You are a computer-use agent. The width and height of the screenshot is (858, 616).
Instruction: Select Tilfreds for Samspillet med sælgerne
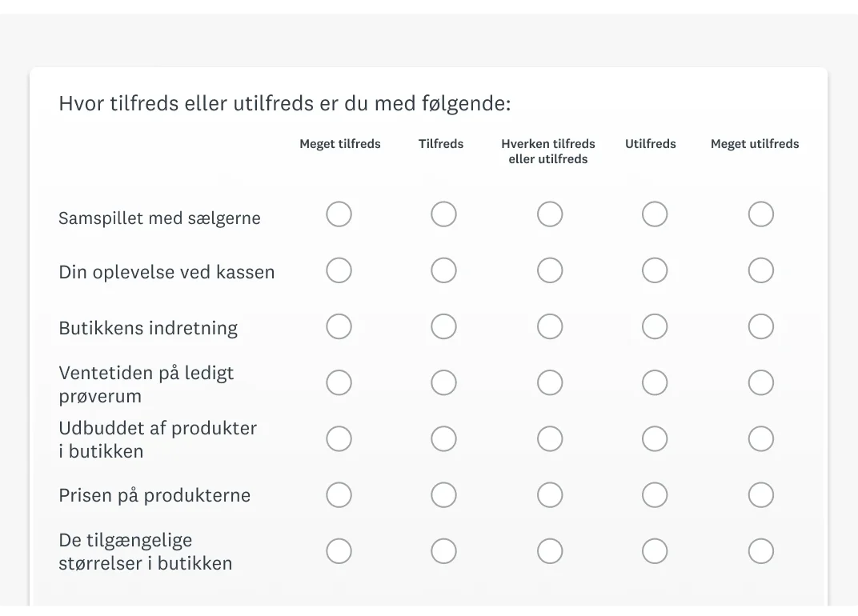(x=443, y=214)
